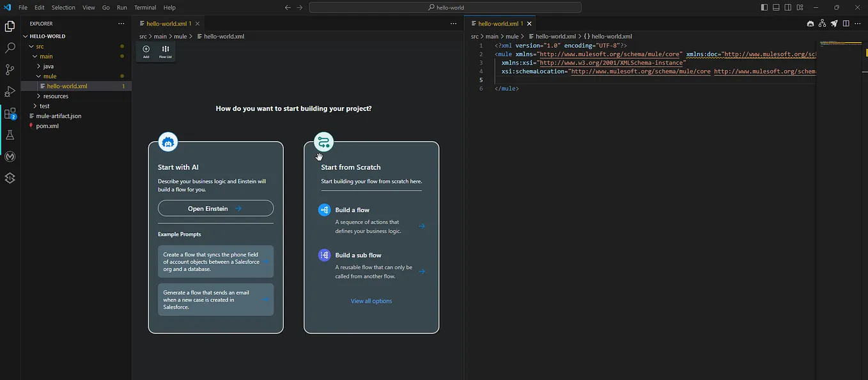Click the Open Einstein button

pyautogui.click(x=215, y=208)
